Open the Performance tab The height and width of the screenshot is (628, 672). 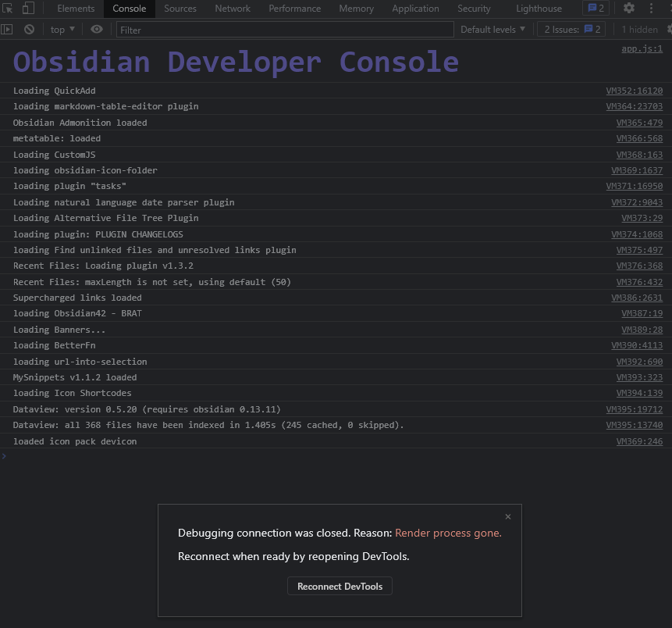click(295, 8)
